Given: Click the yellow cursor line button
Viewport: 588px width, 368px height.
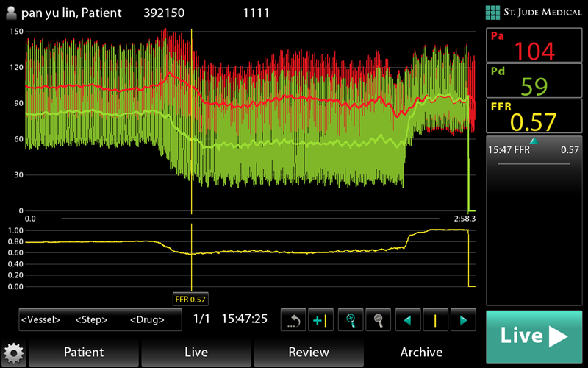Looking at the screenshot, I should click(x=435, y=320).
